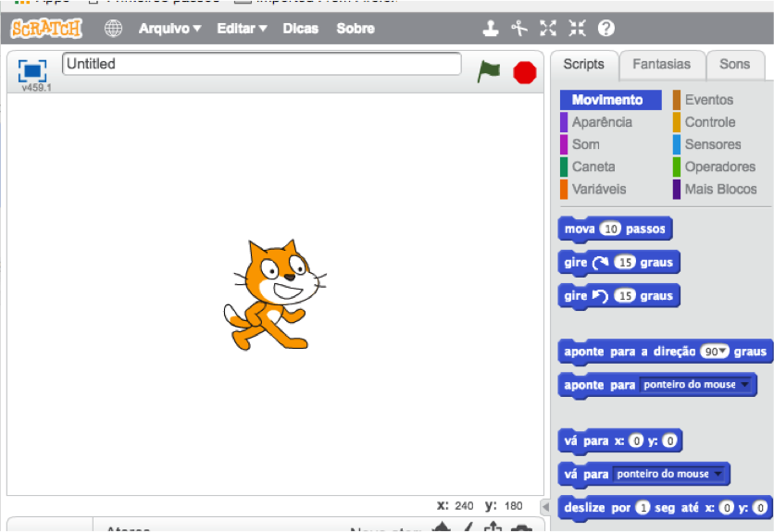Click y value in 'vá para x' block
The height and width of the screenshot is (532, 774).
pos(670,440)
